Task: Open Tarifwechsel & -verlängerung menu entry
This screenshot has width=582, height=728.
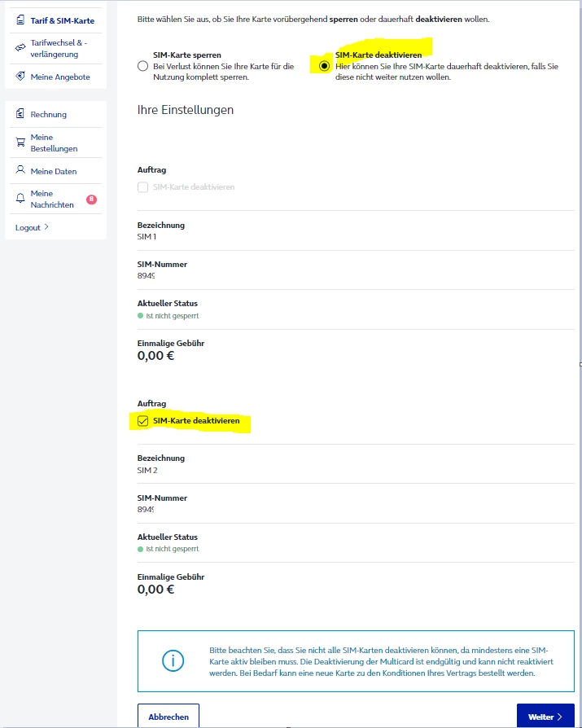Action: [x=55, y=48]
